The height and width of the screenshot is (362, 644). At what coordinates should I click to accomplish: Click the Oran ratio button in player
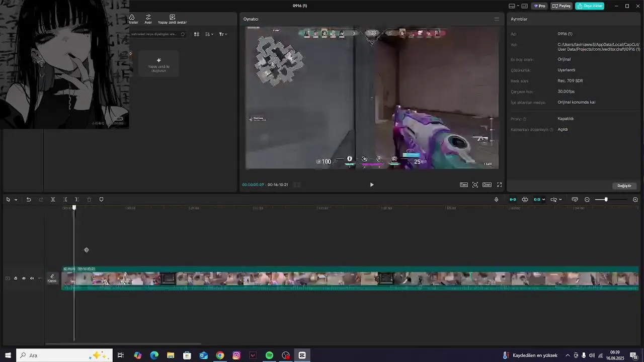[x=487, y=185]
